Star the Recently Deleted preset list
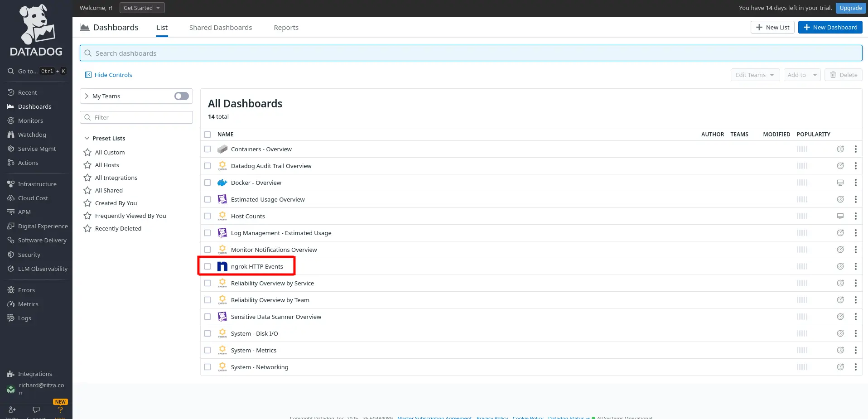The width and height of the screenshot is (868, 419). click(x=87, y=228)
